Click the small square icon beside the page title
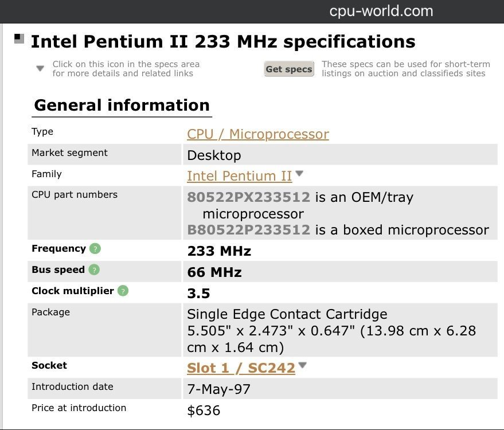Viewport: 504px width, 430px height. point(19,39)
